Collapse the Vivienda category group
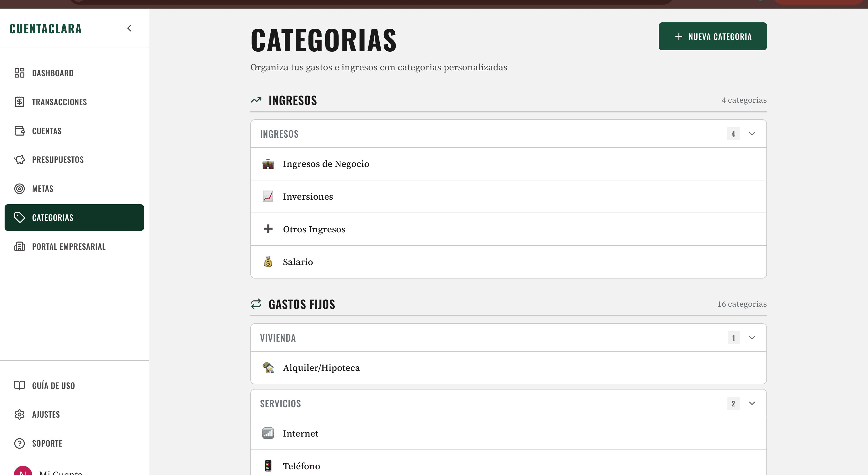 tap(752, 338)
